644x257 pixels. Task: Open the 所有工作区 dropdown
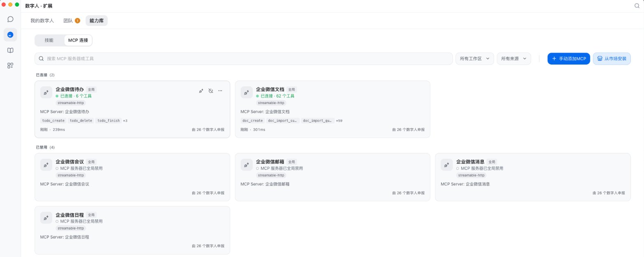(x=475, y=59)
